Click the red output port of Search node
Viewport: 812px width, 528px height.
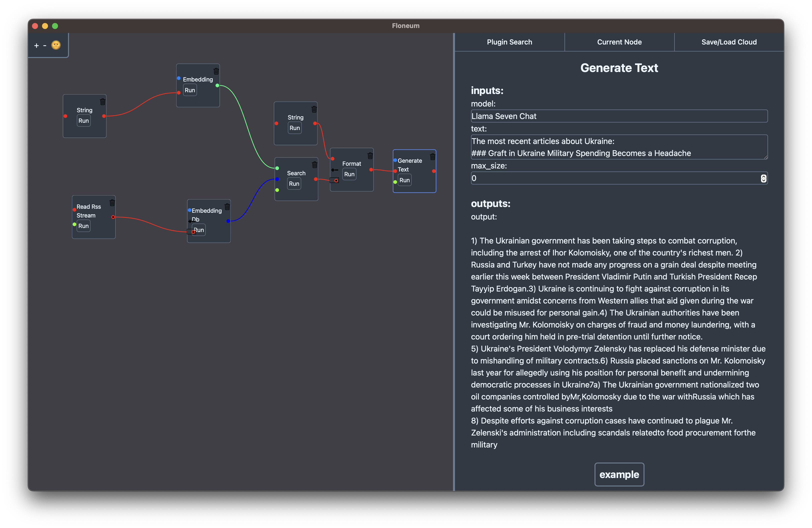[x=316, y=179]
